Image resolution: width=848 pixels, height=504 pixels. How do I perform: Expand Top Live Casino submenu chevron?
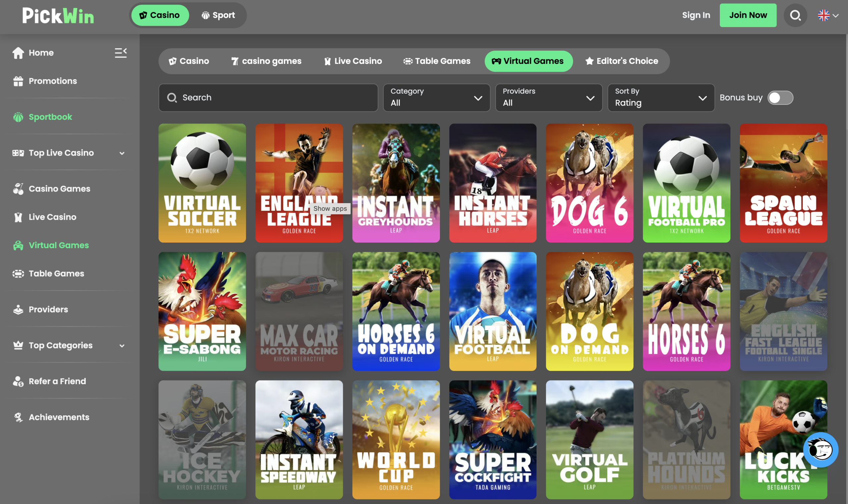point(122,153)
